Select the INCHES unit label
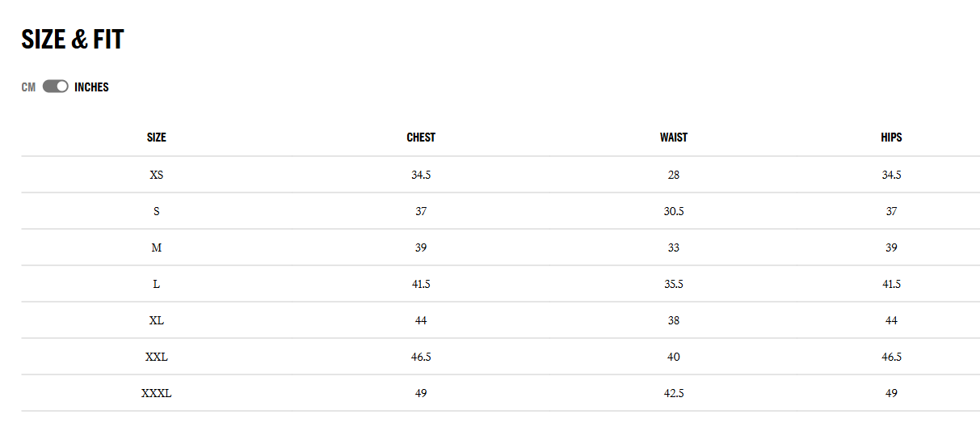 click(91, 87)
